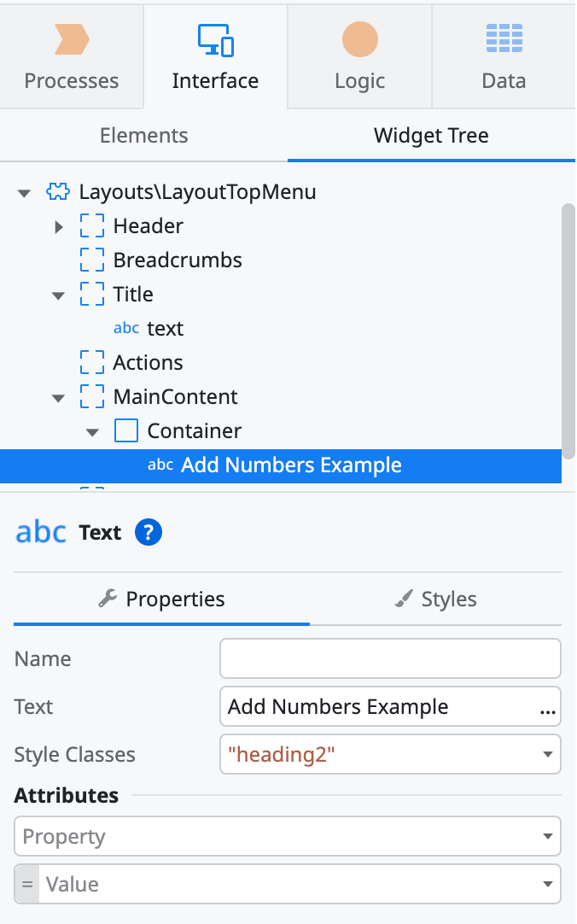Click the Style Classes label
This screenshot has height=924, width=577.
[75, 754]
